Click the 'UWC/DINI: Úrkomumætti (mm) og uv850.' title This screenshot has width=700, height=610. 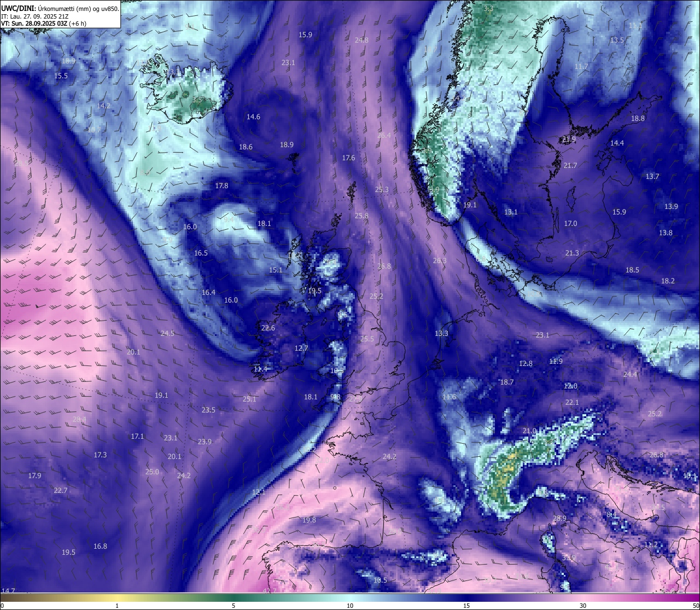60,8
